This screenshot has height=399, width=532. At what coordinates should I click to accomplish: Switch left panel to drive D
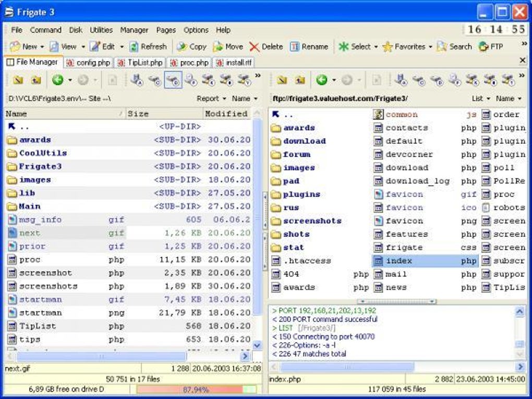pos(173,80)
